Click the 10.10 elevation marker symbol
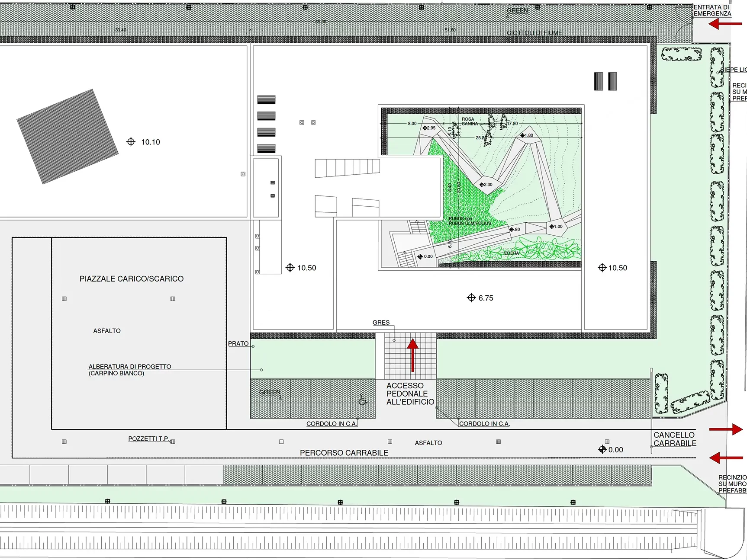 pyautogui.click(x=131, y=142)
